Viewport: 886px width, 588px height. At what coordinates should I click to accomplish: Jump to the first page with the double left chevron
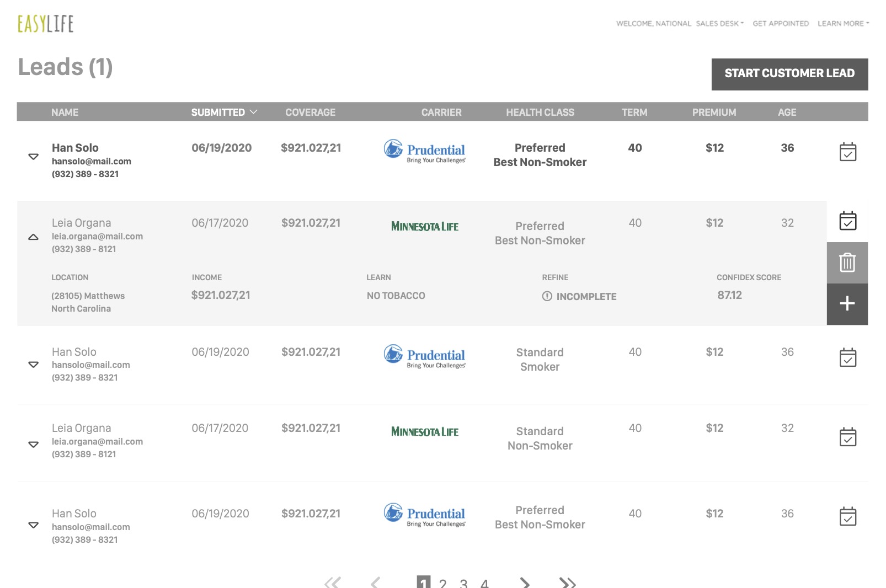333,582
